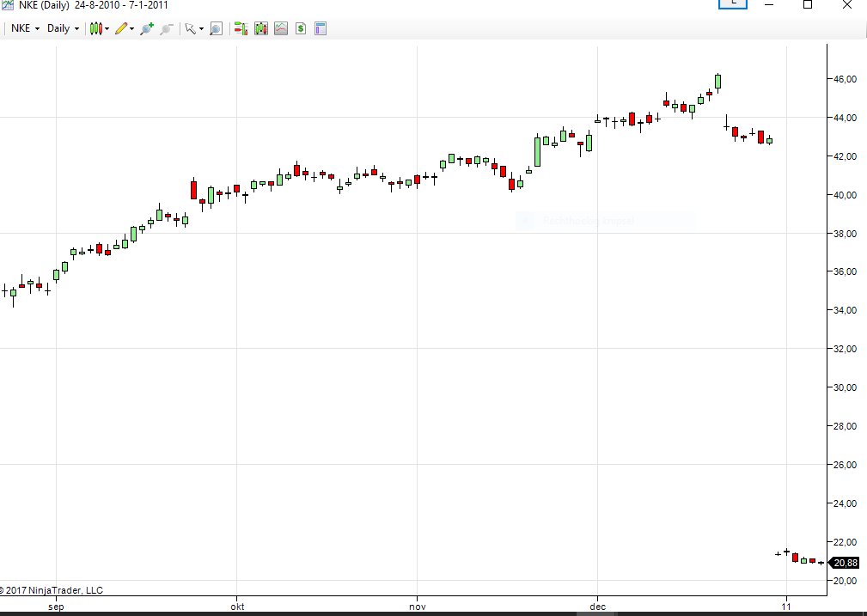Click the 32,00 price axis label
This screenshot has height=616, width=867.
(x=845, y=349)
